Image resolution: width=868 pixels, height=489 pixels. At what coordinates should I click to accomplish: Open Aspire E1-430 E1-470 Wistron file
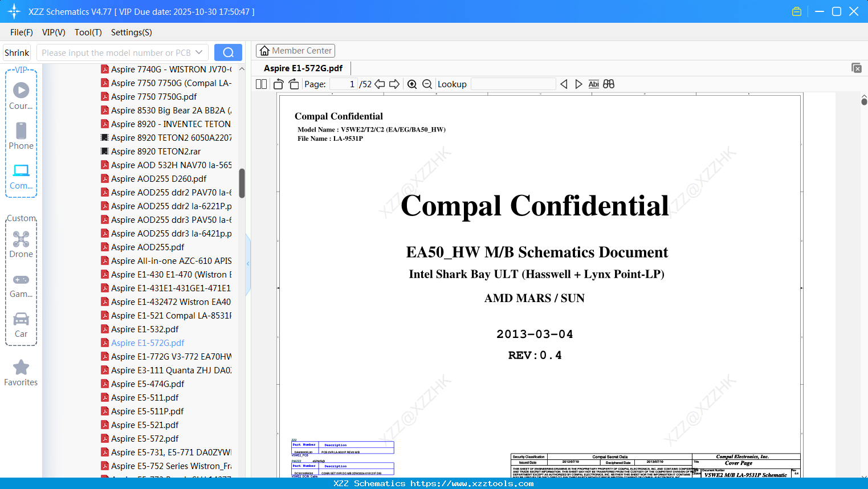pyautogui.click(x=171, y=275)
